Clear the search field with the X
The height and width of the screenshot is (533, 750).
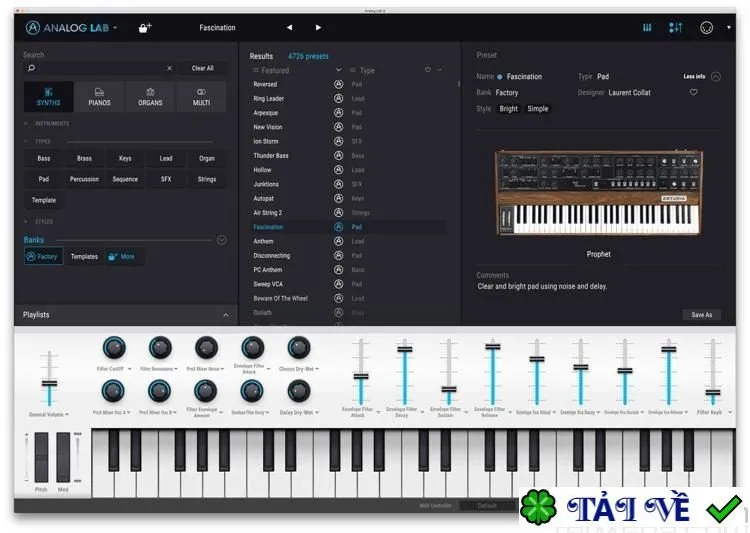pos(169,68)
